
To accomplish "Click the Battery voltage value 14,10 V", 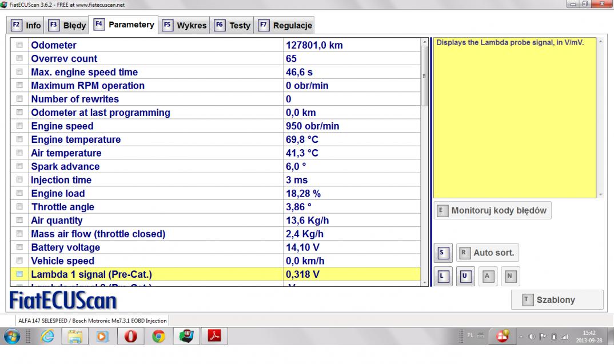I will (x=302, y=247).
